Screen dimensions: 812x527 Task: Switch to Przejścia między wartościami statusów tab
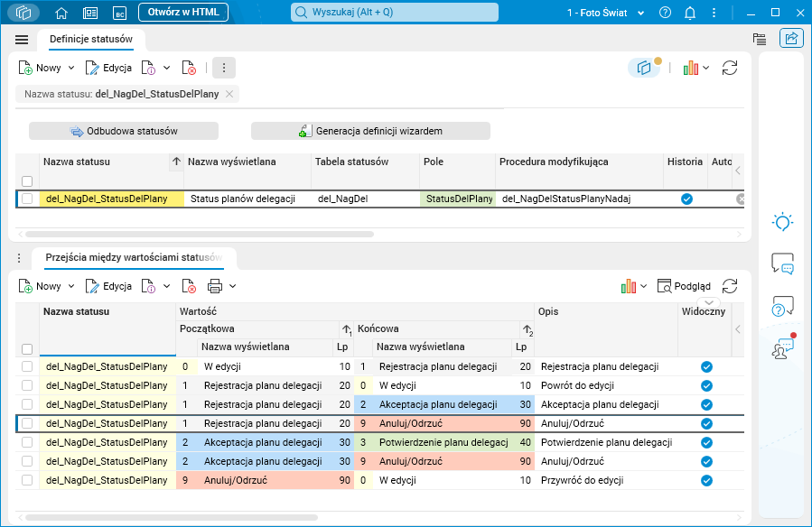click(134, 257)
